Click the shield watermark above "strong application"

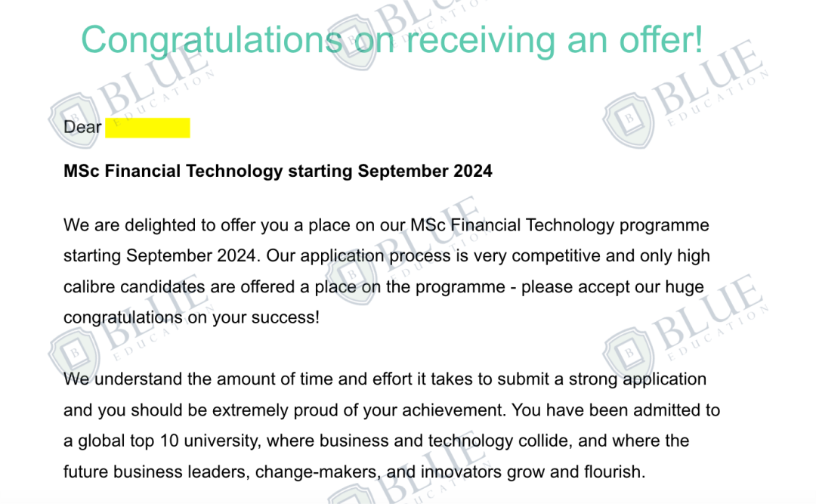tap(629, 355)
